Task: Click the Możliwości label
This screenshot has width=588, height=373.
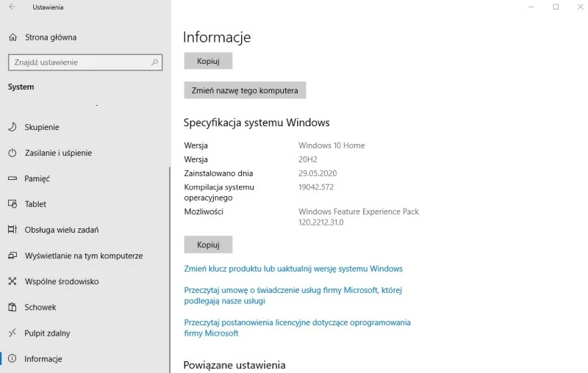Action: click(204, 211)
